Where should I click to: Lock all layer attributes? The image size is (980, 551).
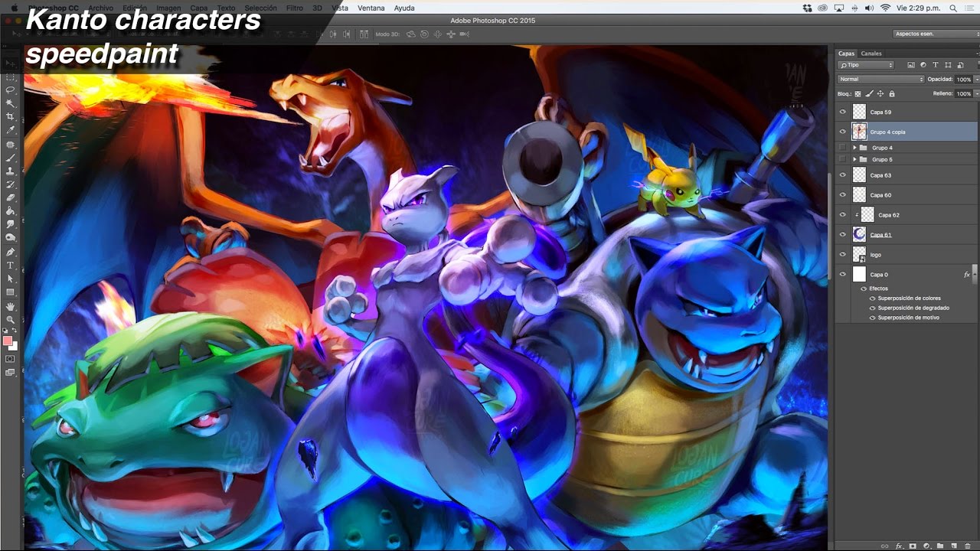coord(892,93)
